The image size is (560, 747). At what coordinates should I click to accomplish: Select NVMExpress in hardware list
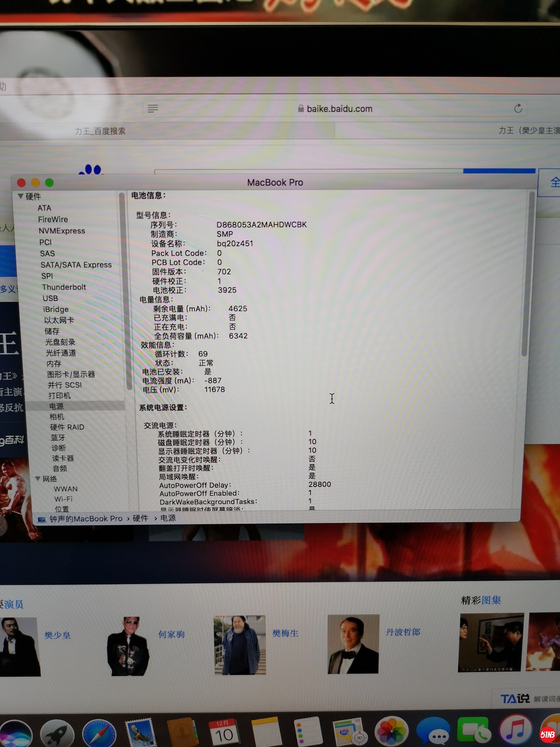click(x=62, y=231)
